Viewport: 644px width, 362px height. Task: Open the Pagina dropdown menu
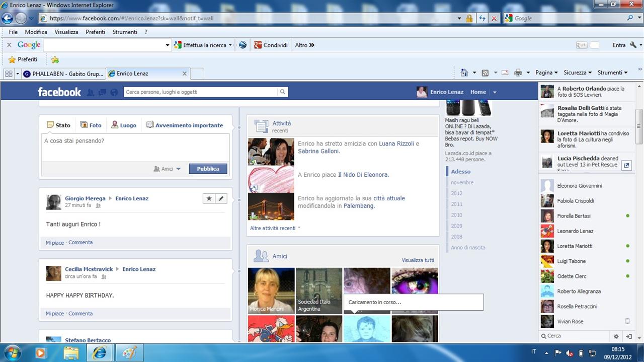coord(547,73)
